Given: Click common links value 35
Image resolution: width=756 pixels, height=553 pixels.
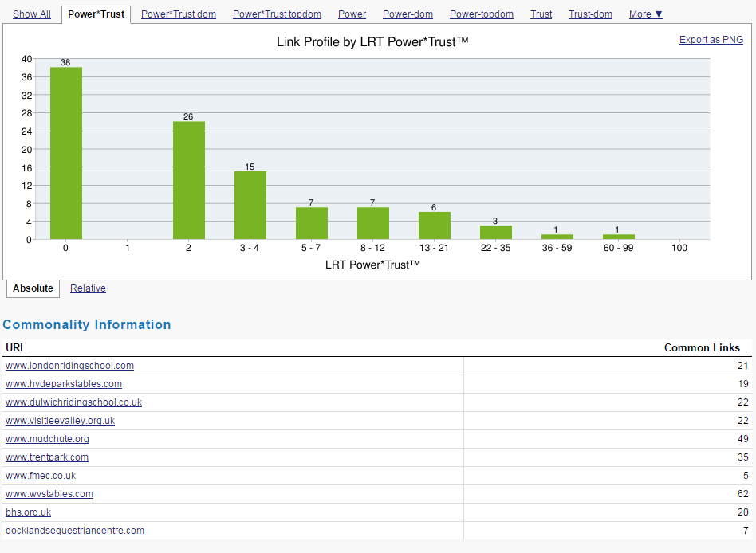Looking at the screenshot, I should [x=743, y=457].
